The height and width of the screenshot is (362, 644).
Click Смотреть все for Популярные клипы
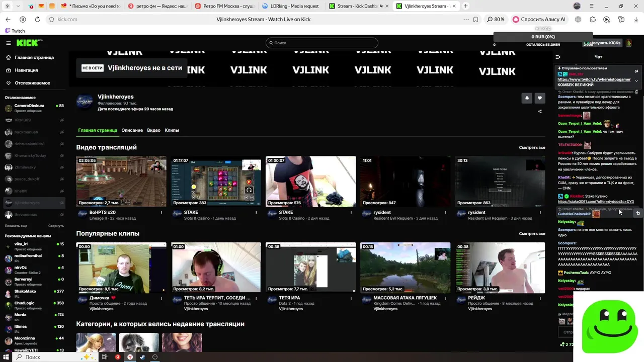tap(532, 233)
